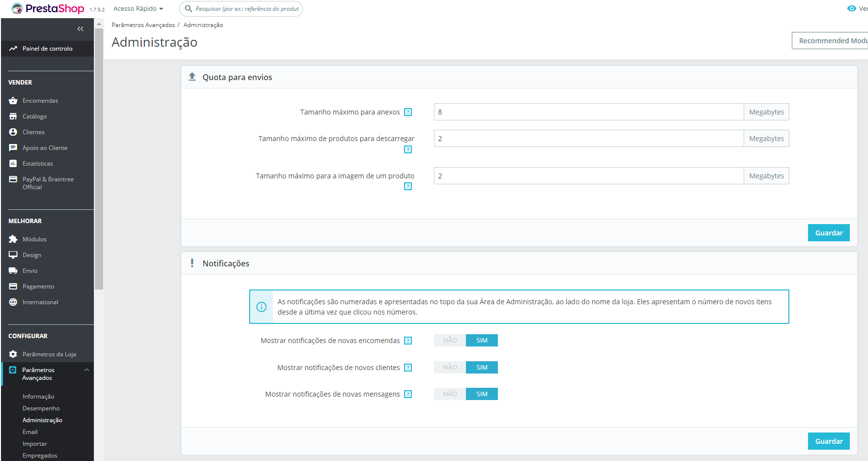Image resolution: width=868 pixels, height=461 pixels.
Task: Click the International globe icon
Action: [x=13, y=302]
